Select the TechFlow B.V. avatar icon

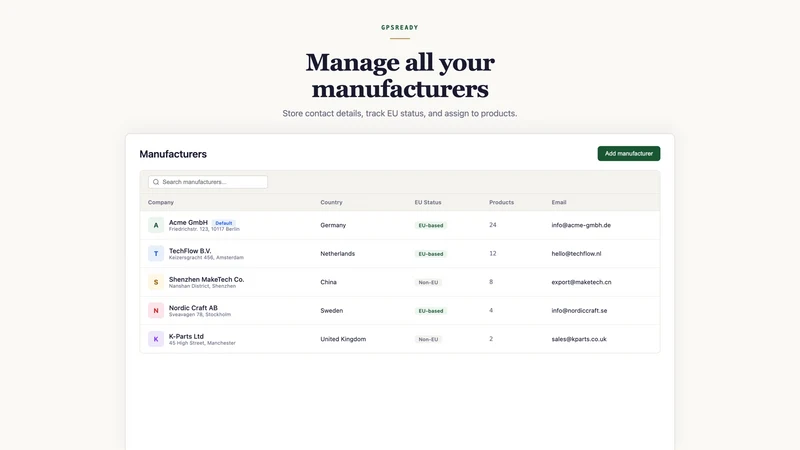(156, 254)
